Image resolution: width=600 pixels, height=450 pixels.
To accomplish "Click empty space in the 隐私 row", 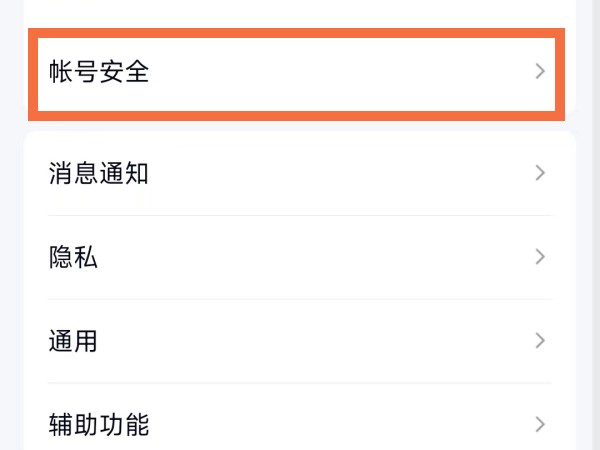I will coord(300,257).
